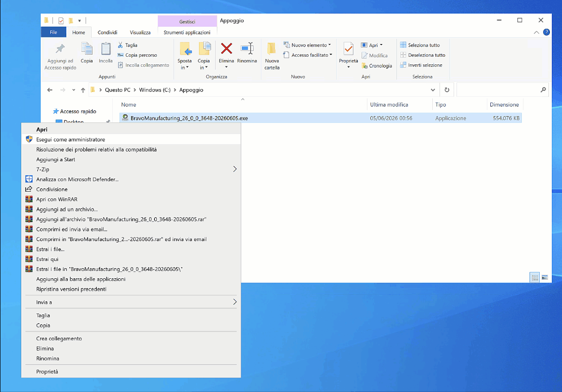
Task: Click Aggiungi ad Accesso rapido pin icon
Action: [60, 49]
